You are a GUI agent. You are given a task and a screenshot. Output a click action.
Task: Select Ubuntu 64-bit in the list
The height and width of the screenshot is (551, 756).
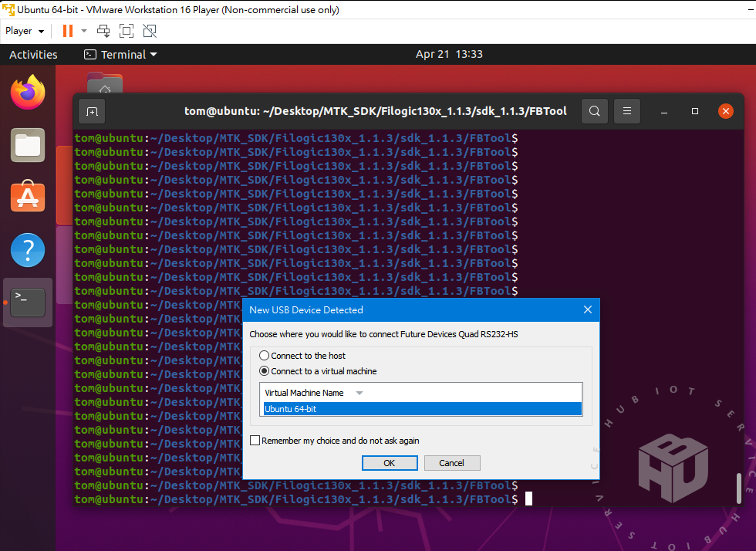(x=423, y=409)
